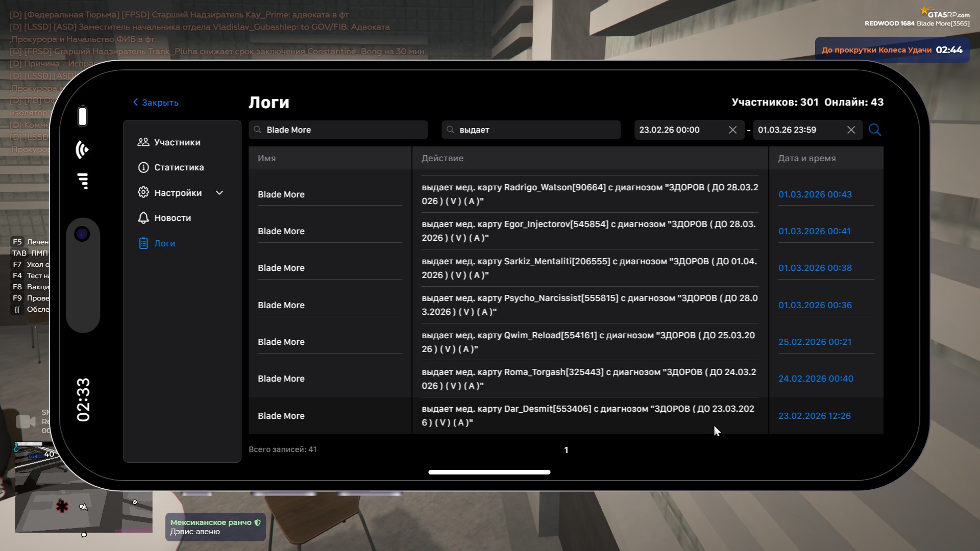Click the blue search magnifier icon
Viewport: 980px width, 551px height.
874,130
